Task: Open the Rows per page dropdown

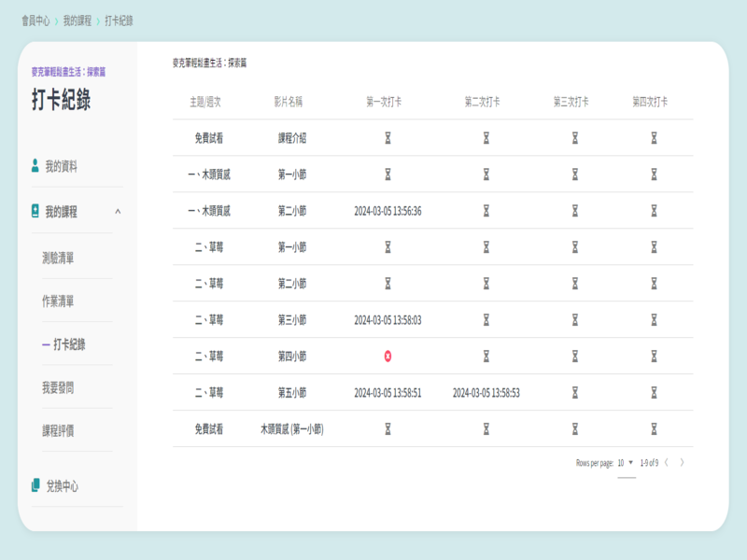Action: 626,463
